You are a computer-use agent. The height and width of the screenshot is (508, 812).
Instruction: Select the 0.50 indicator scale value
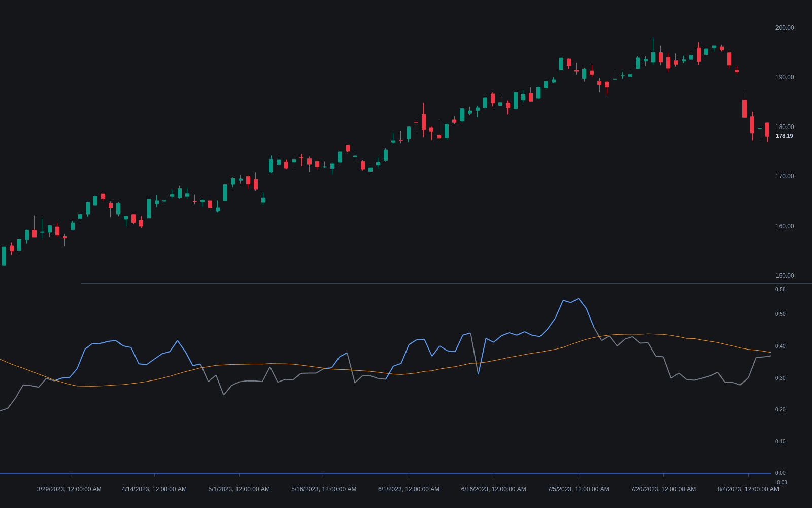pos(781,314)
